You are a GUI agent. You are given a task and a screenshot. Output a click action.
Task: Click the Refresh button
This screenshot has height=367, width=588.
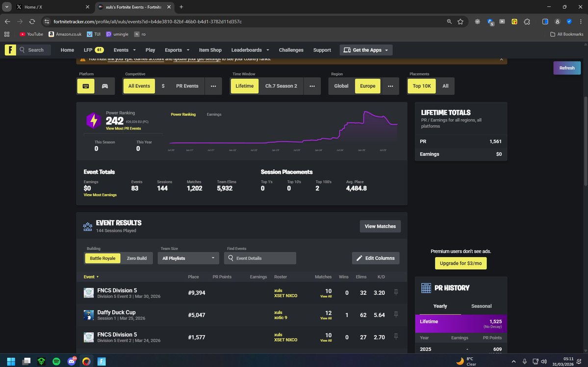pyautogui.click(x=567, y=68)
